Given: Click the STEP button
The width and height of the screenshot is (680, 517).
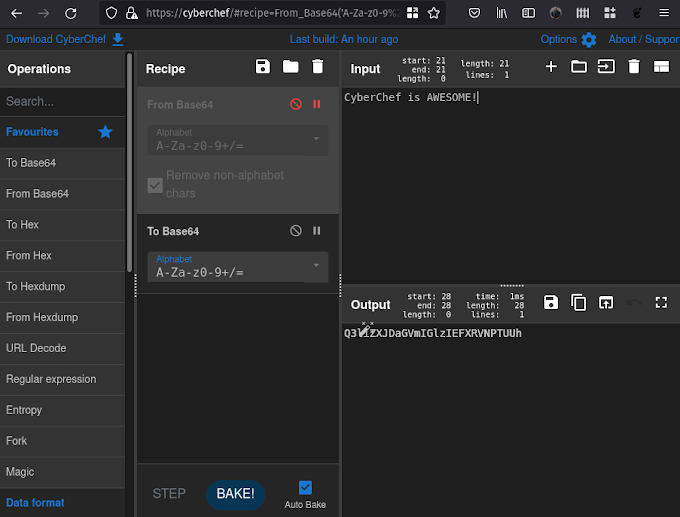Looking at the screenshot, I should pyautogui.click(x=169, y=494).
